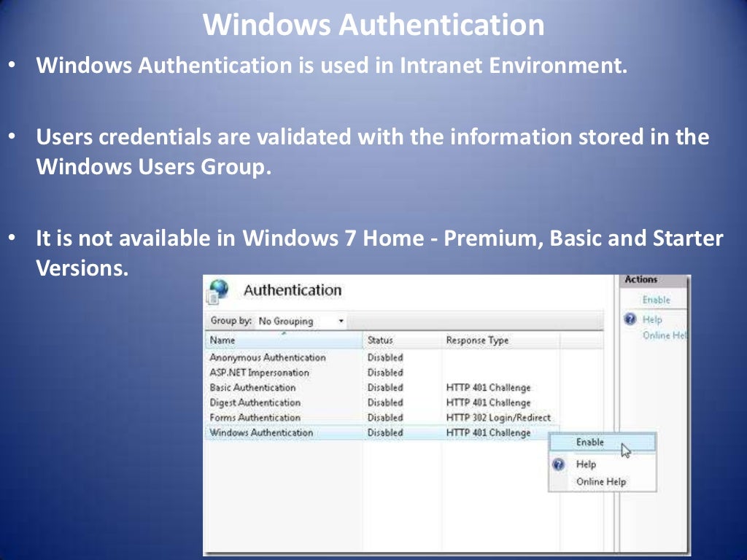The image size is (747, 560).
Task: Click the help icon in Actions pane
Action: pos(630,319)
